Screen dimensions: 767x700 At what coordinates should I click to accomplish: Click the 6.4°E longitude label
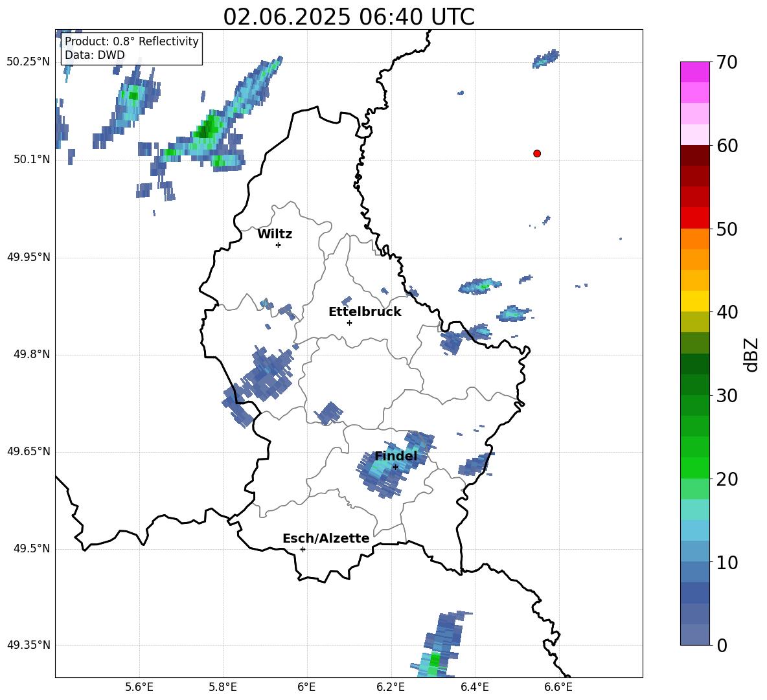pos(474,687)
